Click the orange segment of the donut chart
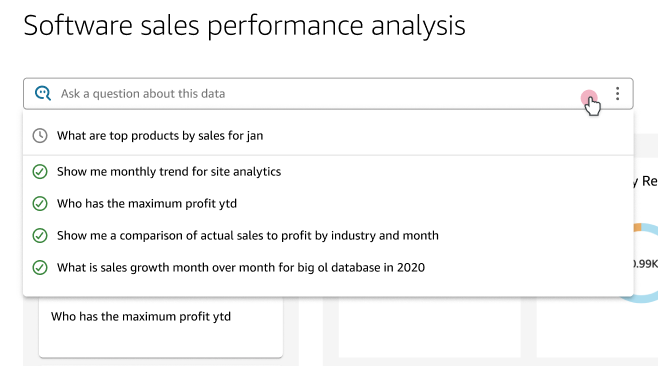The width and height of the screenshot is (658, 366). tap(637, 227)
